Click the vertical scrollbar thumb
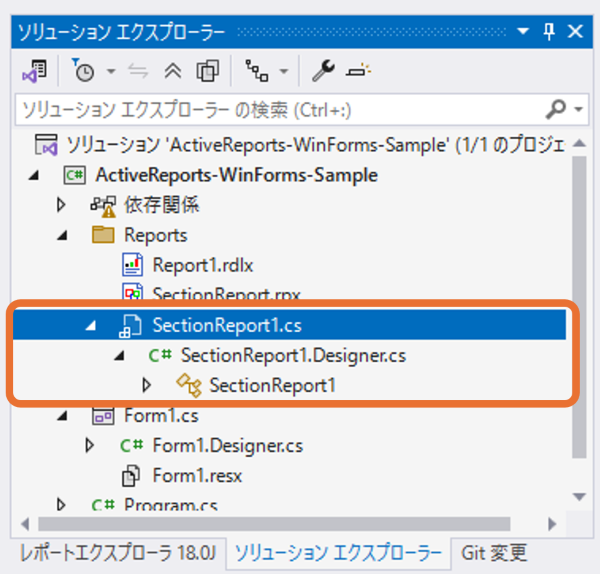600x574 pixels. pos(580,307)
